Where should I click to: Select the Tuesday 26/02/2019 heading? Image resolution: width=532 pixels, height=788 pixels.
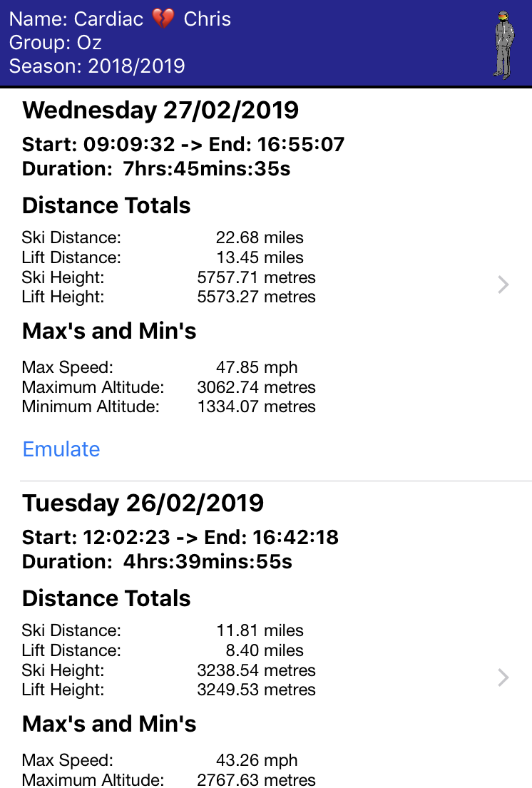(143, 503)
